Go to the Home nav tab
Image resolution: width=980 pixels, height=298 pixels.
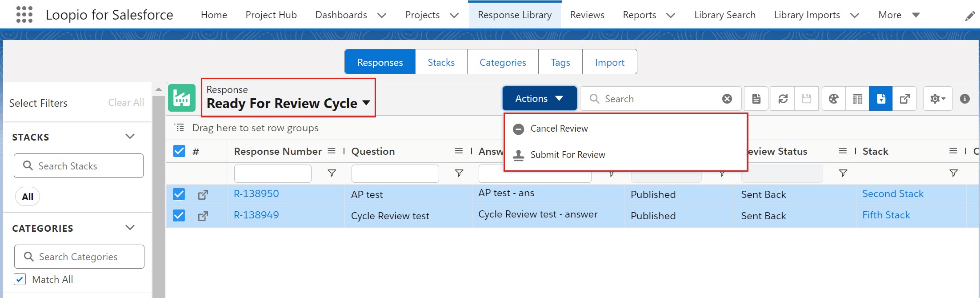214,15
